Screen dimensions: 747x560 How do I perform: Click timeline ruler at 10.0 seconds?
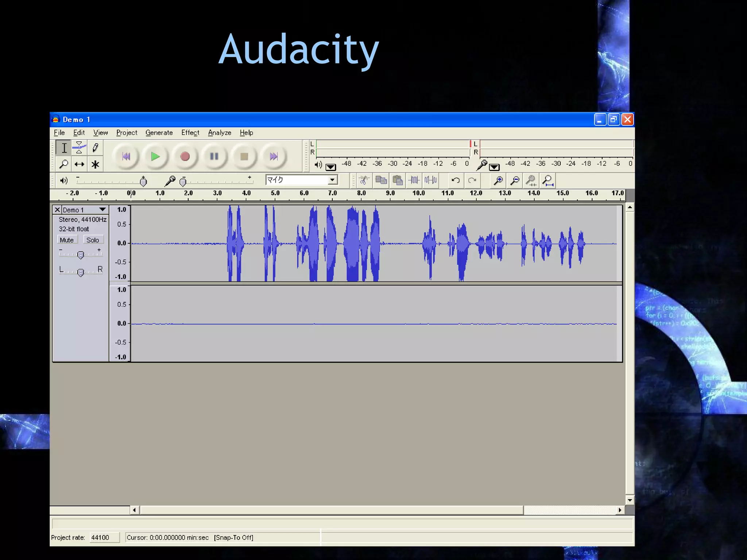[x=419, y=194]
